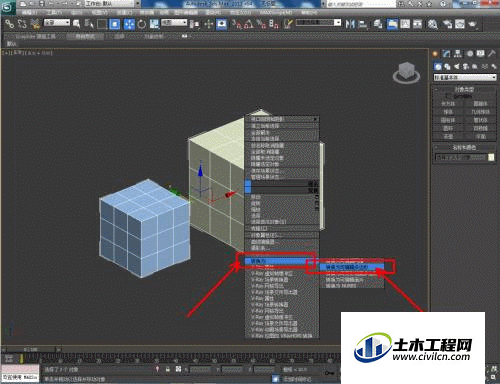Switch to the Modify panel tab

[x=447, y=54]
